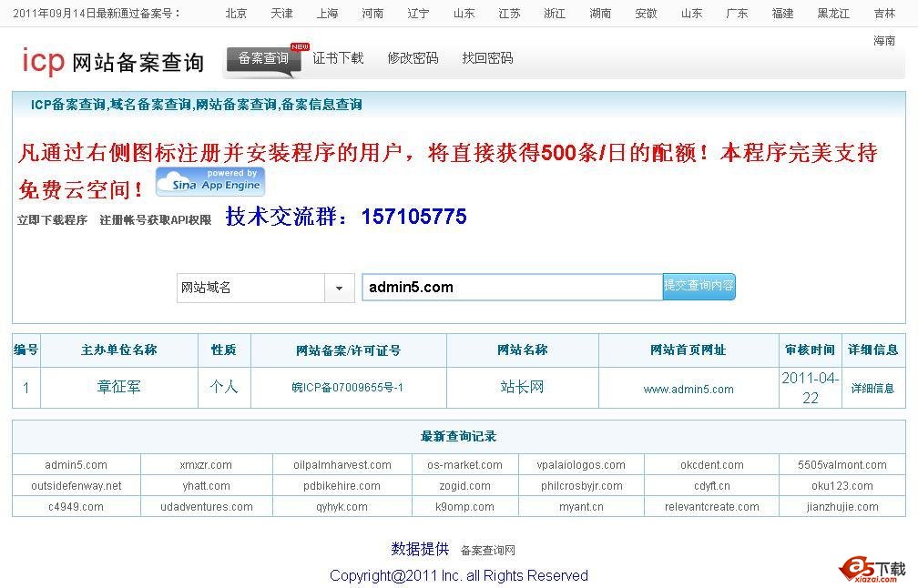918x588 pixels.
Task: Click yhatt.com in recent queries
Action: (206, 486)
